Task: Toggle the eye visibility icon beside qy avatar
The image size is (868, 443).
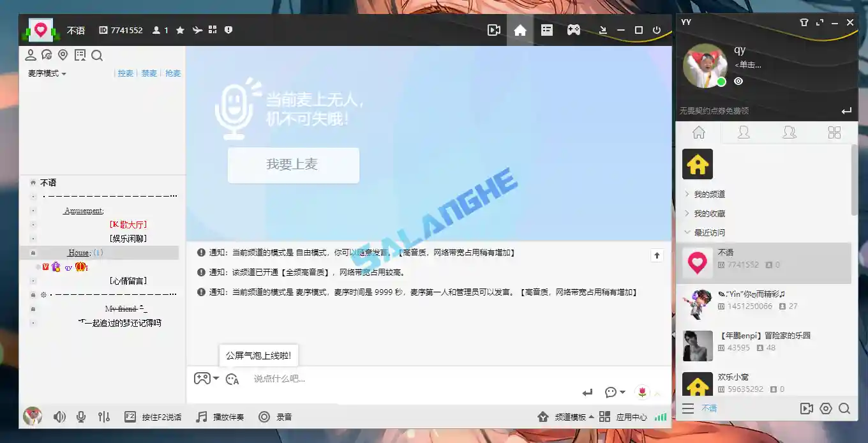Action: [x=738, y=80]
